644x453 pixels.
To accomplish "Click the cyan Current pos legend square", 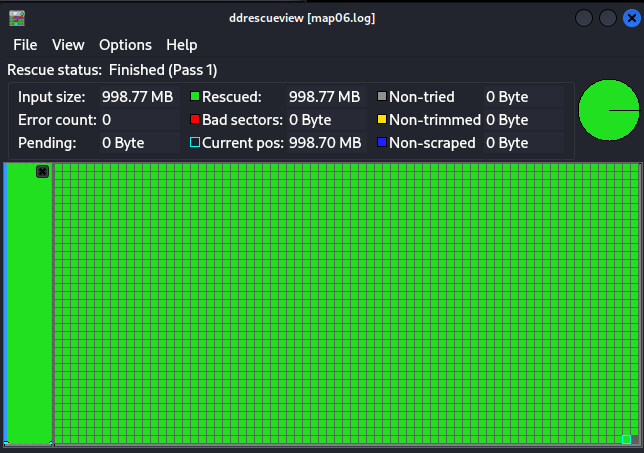I will pyautogui.click(x=195, y=143).
